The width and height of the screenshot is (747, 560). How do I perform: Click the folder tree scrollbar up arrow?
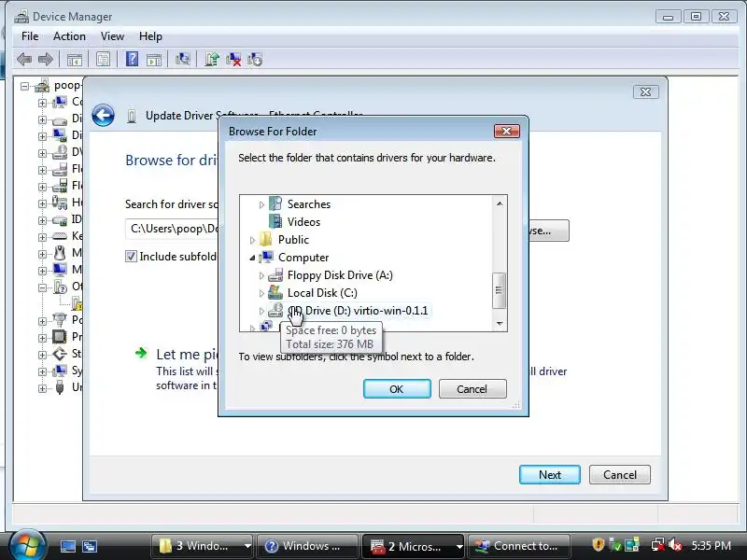(500, 203)
